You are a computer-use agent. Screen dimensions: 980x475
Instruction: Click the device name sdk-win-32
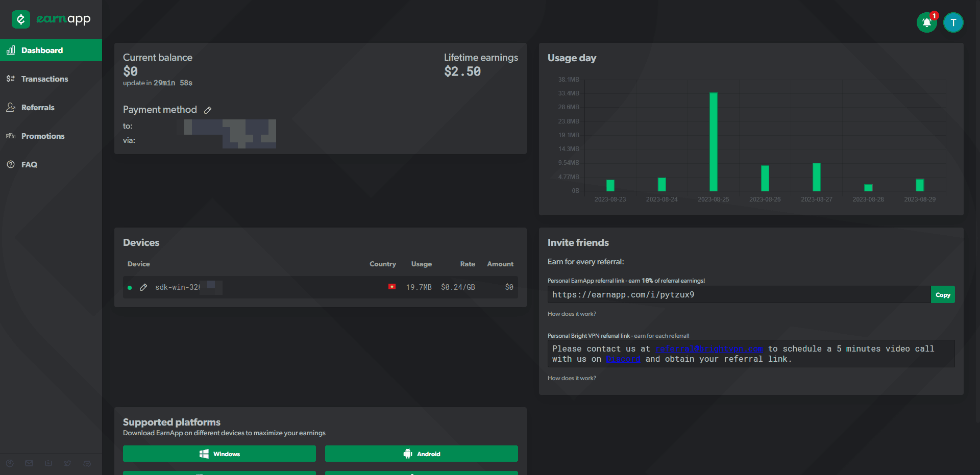click(178, 287)
